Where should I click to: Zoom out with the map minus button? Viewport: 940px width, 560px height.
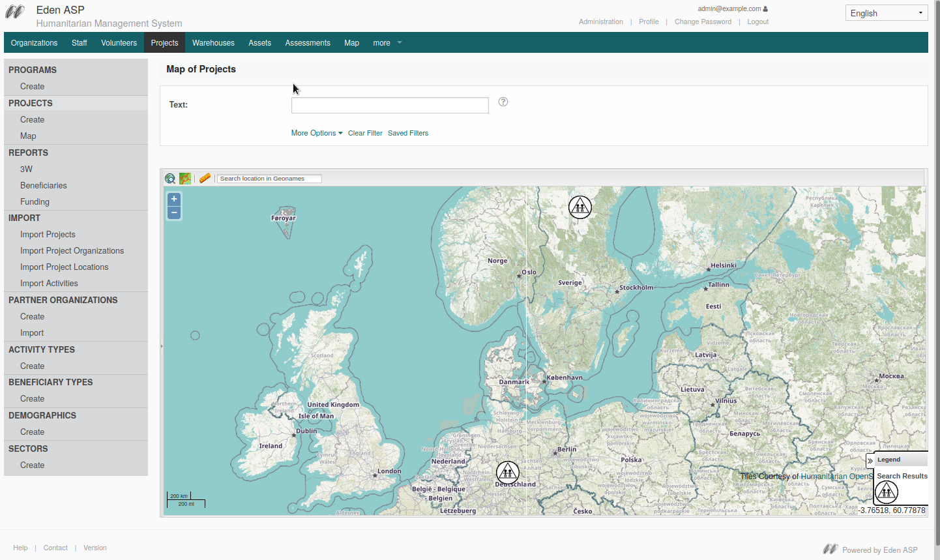pyautogui.click(x=174, y=213)
